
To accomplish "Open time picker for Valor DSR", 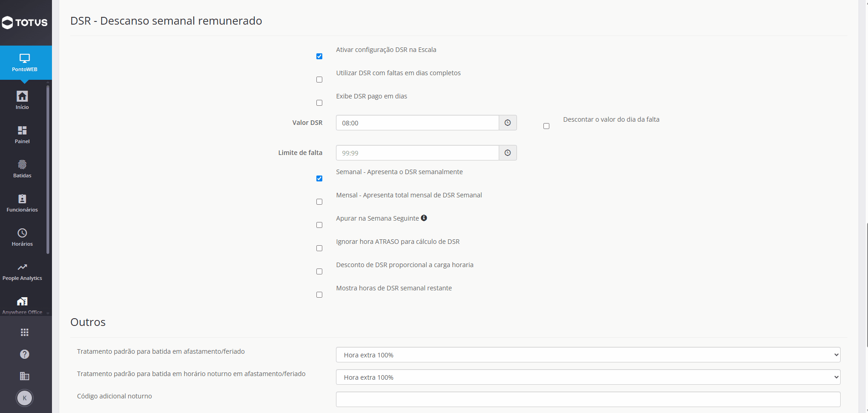I will pos(508,123).
